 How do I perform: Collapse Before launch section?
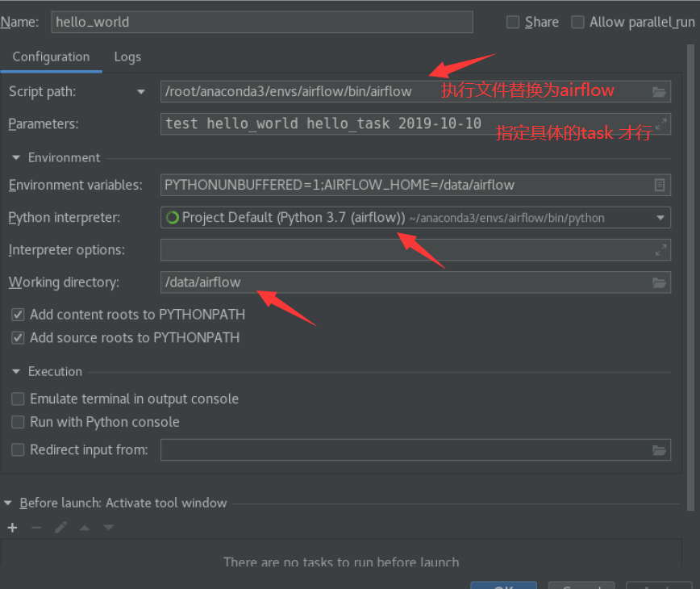click(x=8, y=503)
